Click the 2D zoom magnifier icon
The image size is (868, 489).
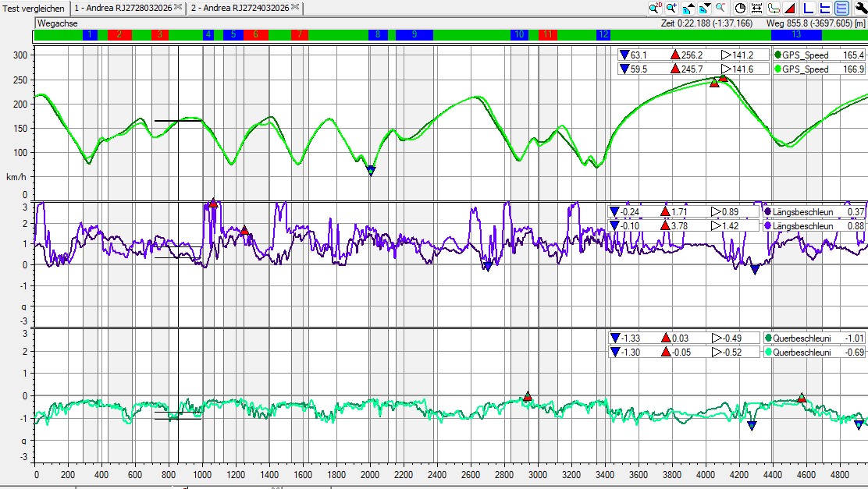tap(655, 8)
